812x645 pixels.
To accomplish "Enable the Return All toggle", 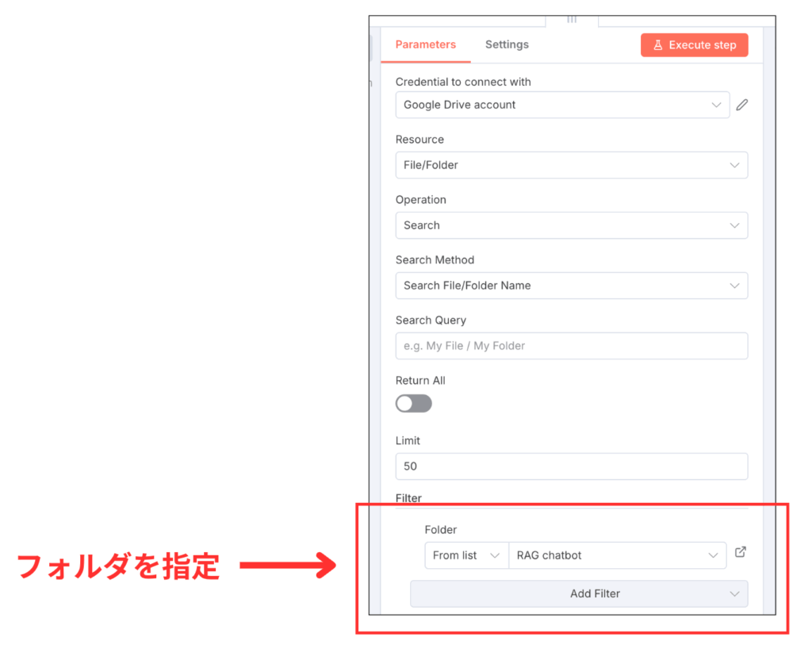I will (x=413, y=404).
